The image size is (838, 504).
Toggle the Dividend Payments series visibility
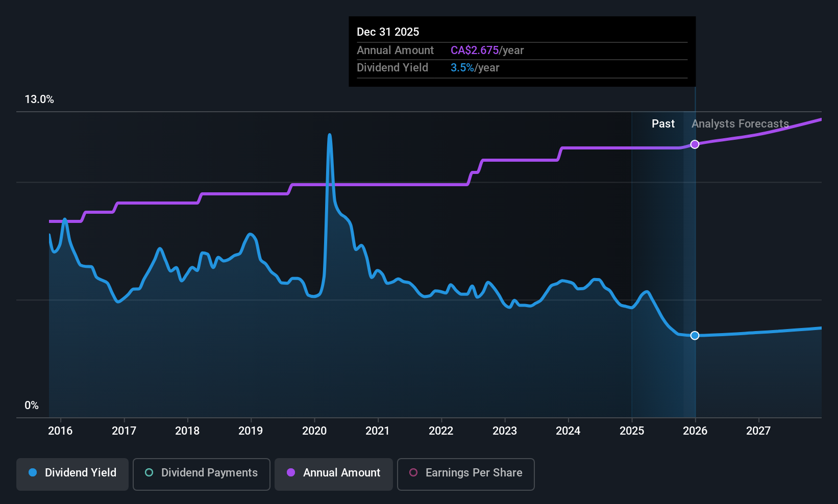[x=201, y=473]
